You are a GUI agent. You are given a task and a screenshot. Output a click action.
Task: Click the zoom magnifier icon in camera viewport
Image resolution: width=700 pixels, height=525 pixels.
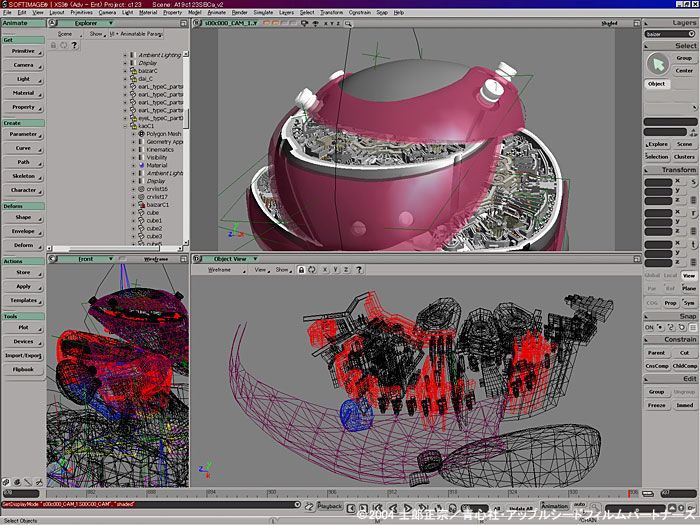pos(348,23)
